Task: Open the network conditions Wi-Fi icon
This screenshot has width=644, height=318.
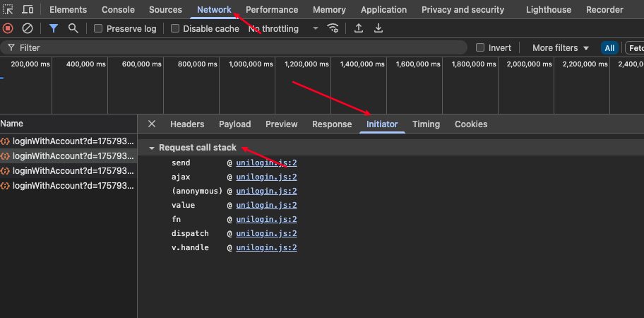Action: click(333, 28)
